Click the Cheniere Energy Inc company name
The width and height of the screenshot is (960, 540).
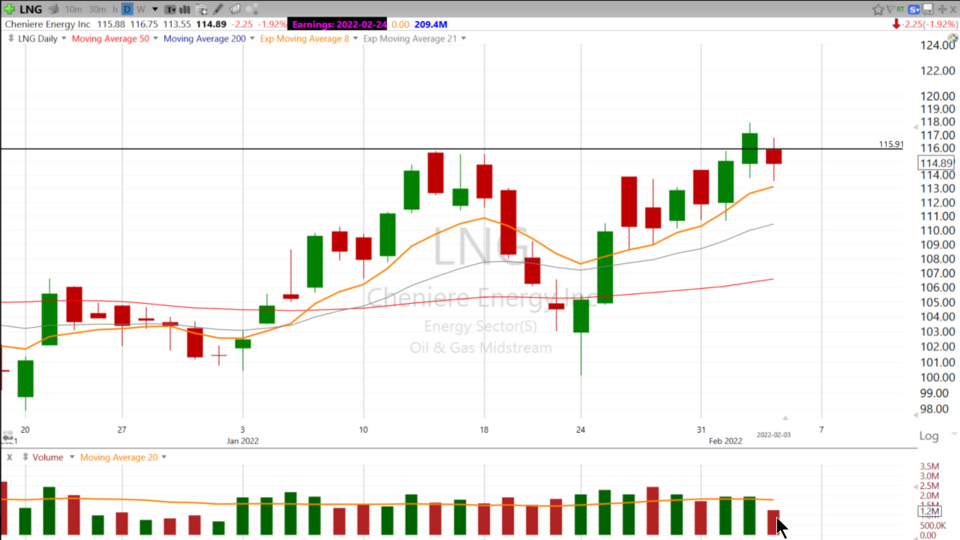pyautogui.click(x=48, y=24)
